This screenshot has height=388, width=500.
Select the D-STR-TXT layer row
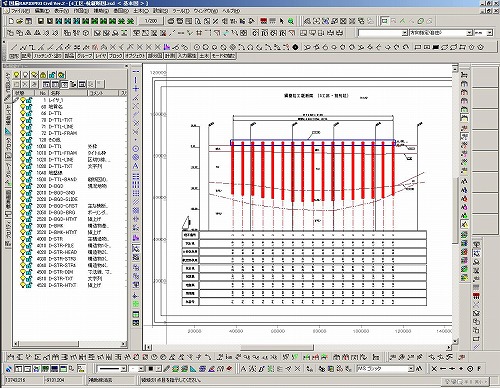pyautogui.click(x=70, y=279)
